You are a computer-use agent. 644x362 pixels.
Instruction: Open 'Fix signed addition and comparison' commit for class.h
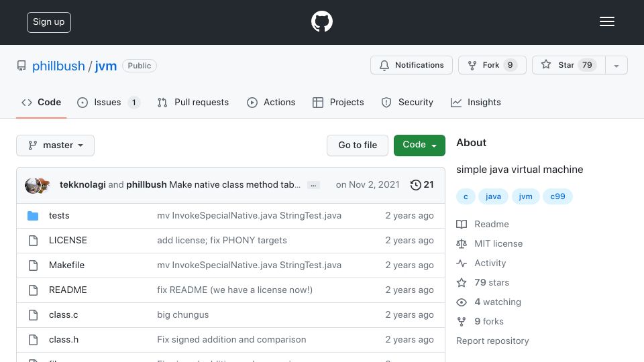(x=231, y=339)
